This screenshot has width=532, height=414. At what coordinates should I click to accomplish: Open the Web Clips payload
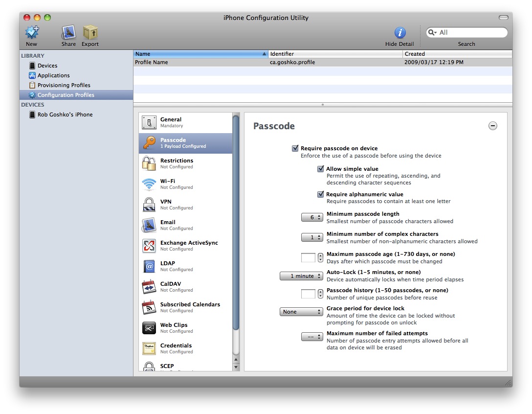click(x=186, y=328)
